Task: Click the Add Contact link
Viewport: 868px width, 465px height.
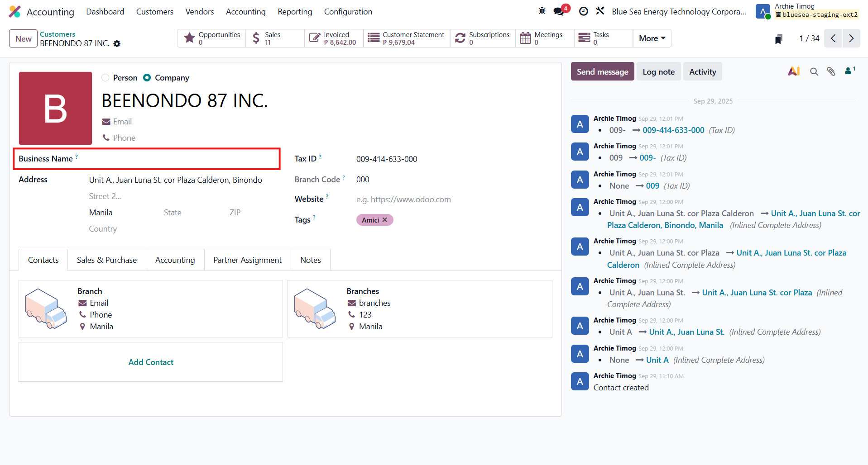Action: (151, 362)
